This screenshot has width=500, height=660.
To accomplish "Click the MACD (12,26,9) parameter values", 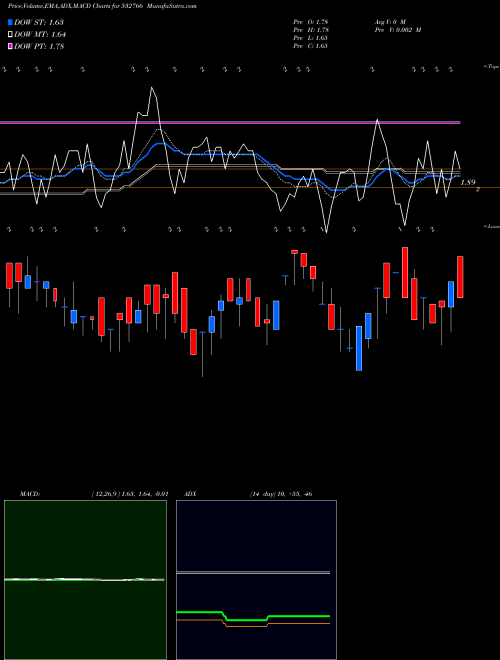I will pos(130,494).
